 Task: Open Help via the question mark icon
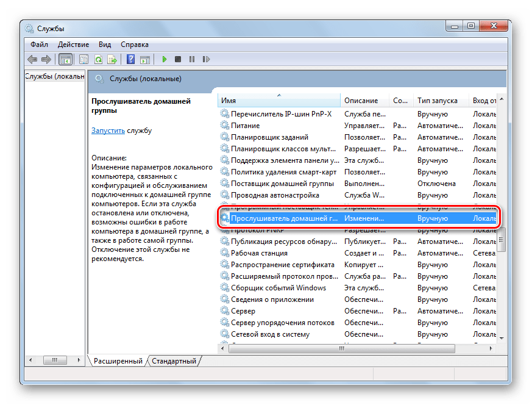[130, 59]
